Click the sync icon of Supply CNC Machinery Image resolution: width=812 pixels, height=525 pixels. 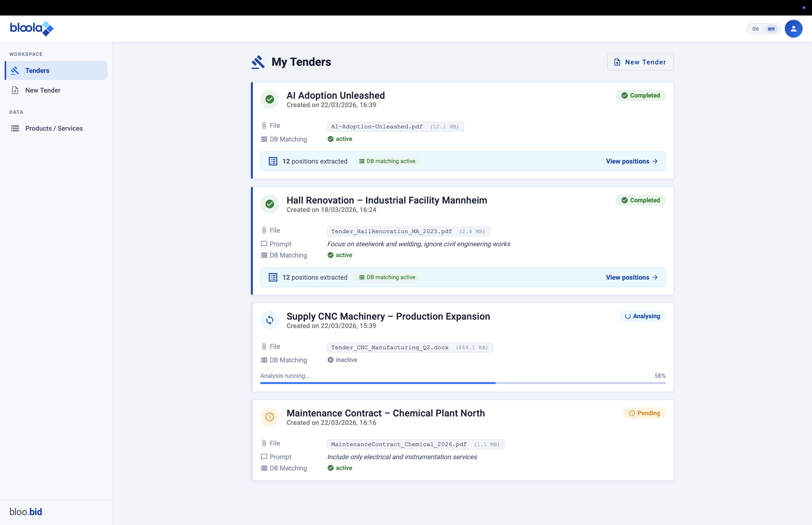click(269, 320)
